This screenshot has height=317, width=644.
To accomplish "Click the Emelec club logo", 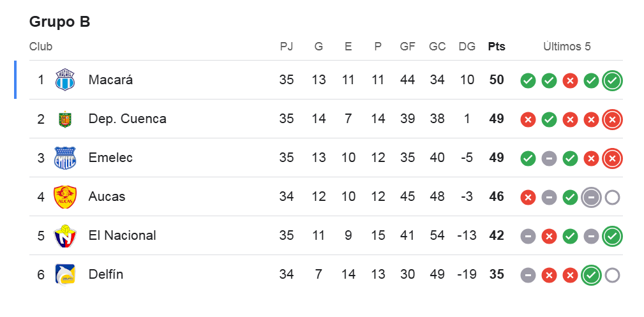I will coord(64,158).
